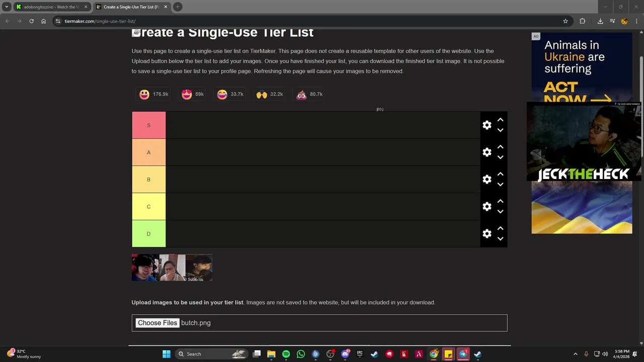Expand the tab search dropdown
This screenshot has width=644, height=362.
tap(7, 7)
